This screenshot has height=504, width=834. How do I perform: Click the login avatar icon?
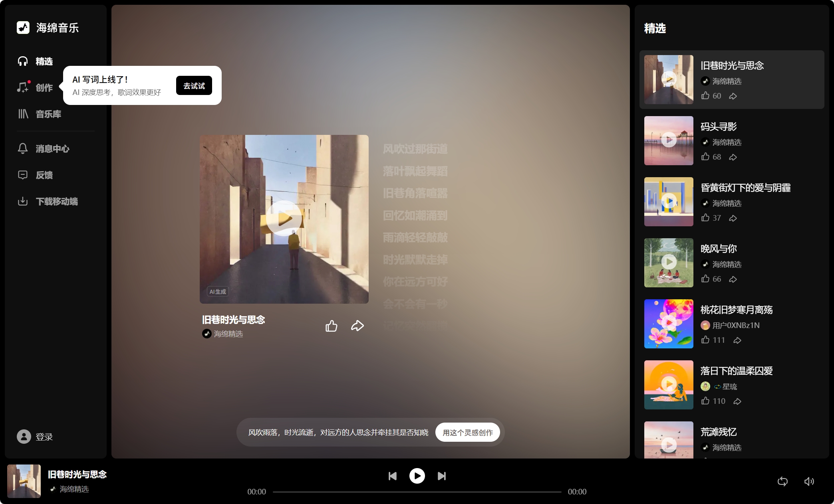click(24, 437)
